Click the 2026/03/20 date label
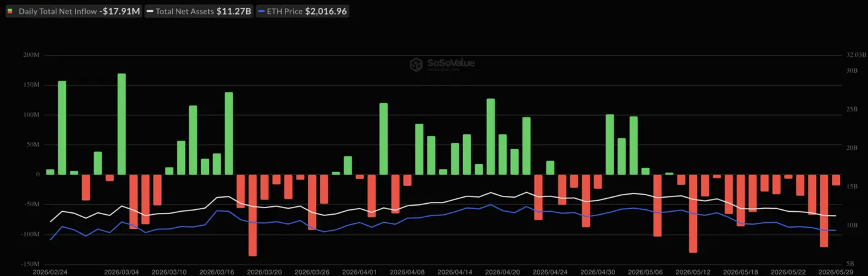The width and height of the screenshot is (868, 276). click(x=265, y=271)
